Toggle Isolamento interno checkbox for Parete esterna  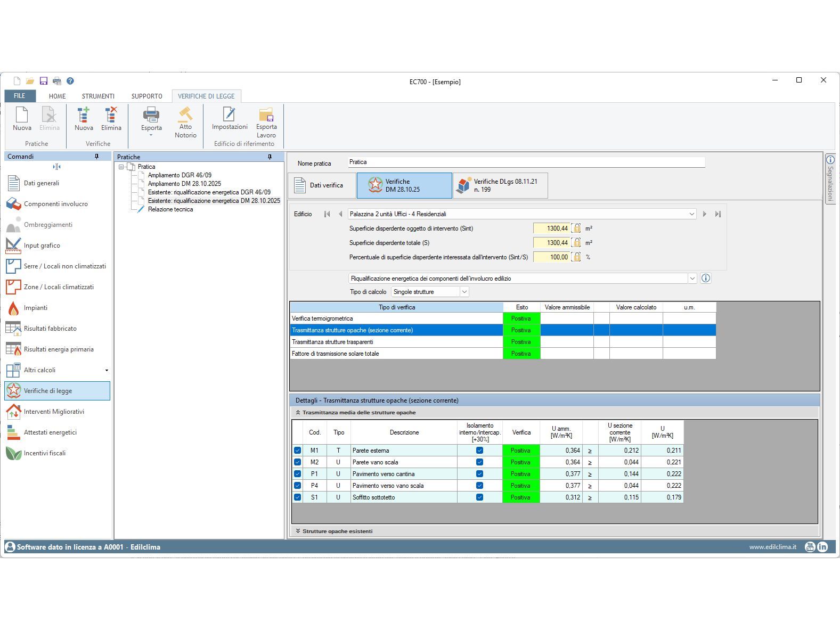[479, 451]
